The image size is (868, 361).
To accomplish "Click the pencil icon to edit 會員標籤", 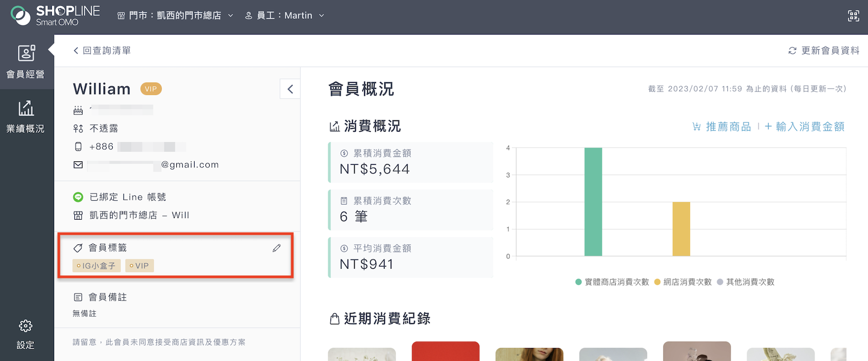I will [277, 248].
